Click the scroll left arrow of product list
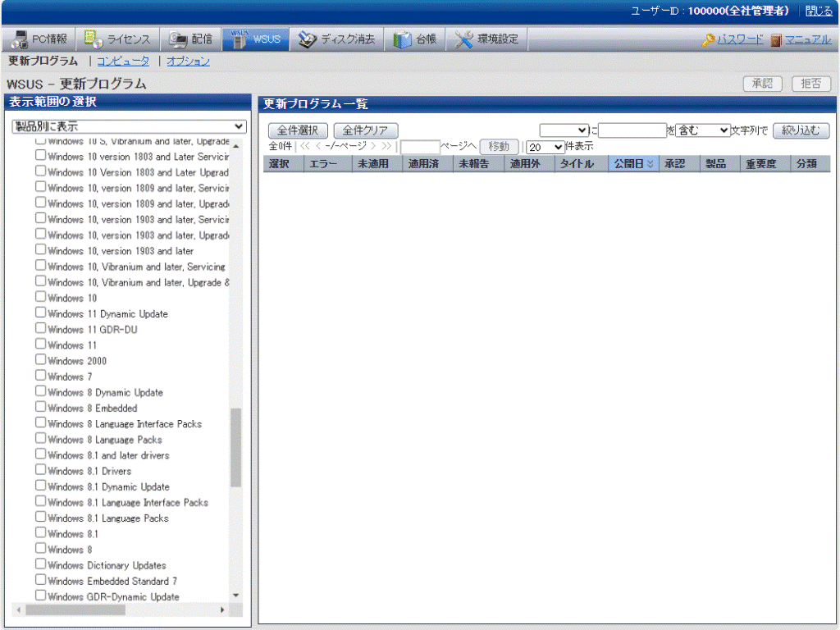The image size is (840, 630). (19, 609)
